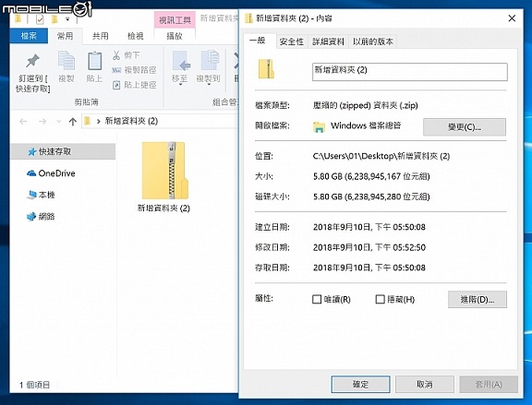Toggle the 唯讀(R) checkbox

coord(317,299)
